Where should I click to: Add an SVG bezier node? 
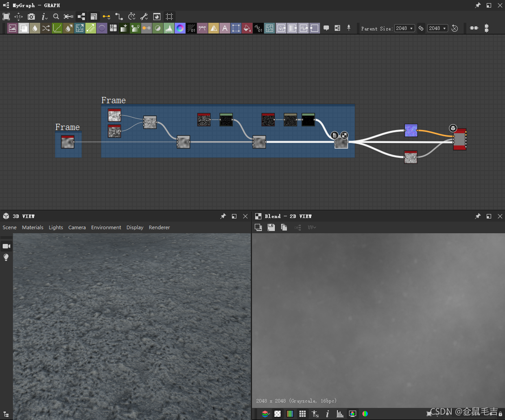pos(202,28)
